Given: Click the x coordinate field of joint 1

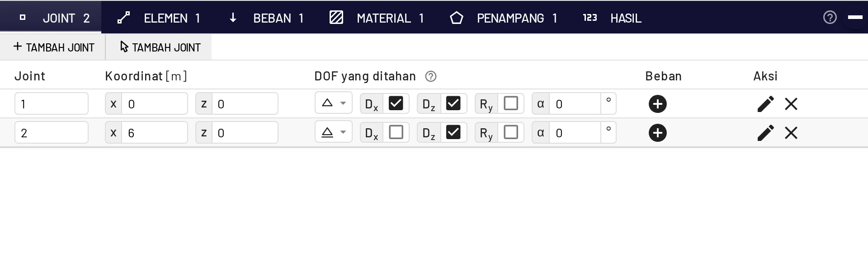Looking at the screenshot, I should coord(155,103).
